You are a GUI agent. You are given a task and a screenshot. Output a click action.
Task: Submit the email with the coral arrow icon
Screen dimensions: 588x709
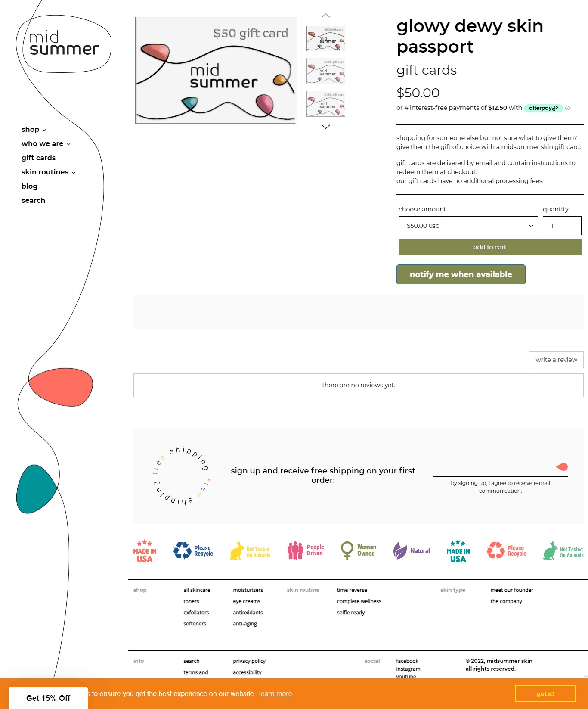(562, 467)
